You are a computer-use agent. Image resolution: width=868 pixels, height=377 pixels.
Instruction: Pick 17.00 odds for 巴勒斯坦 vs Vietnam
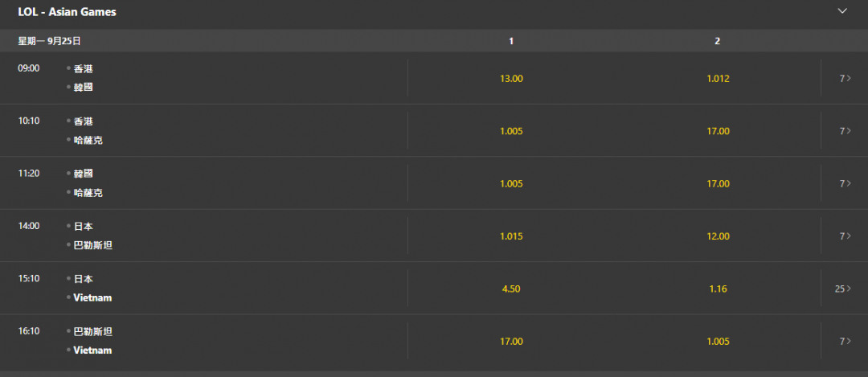click(511, 341)
